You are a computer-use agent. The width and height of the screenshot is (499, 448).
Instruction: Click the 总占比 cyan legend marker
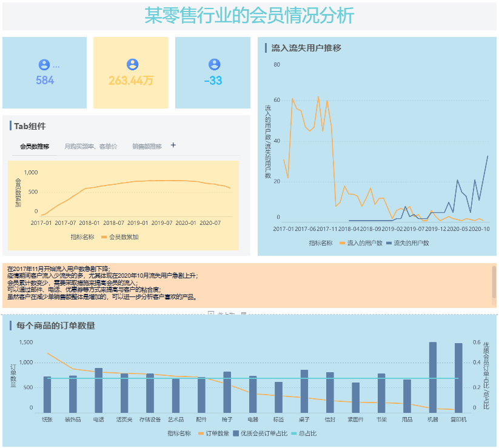(295, 433)
